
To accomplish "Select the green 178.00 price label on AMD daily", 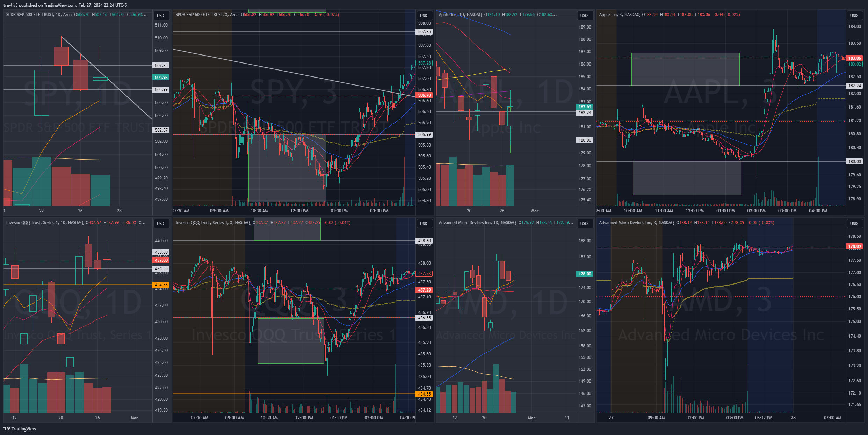I will [x=585, y=274].
